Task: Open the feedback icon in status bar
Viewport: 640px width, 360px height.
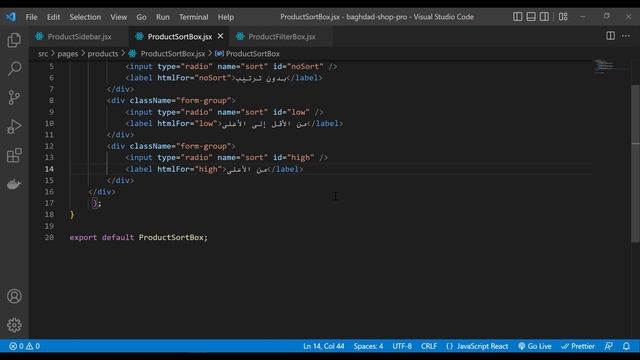Action: [609, 346]
